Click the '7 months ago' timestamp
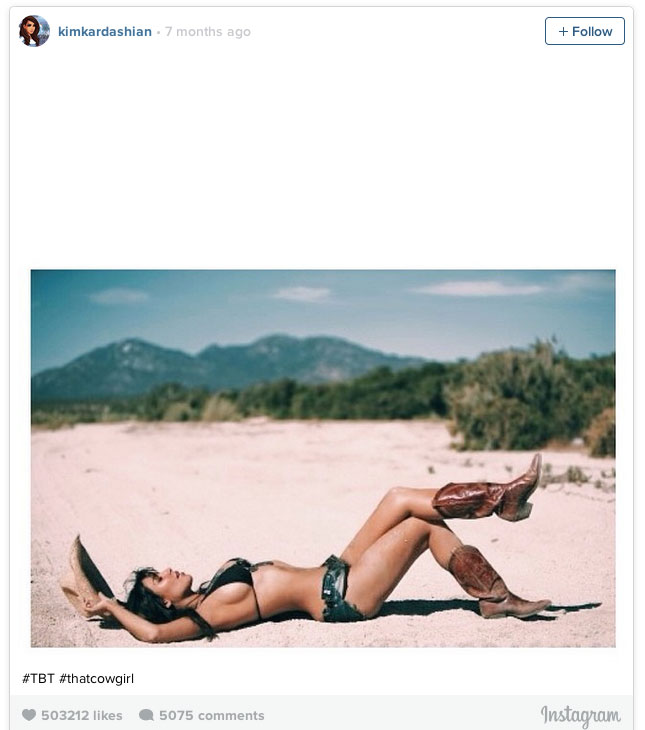 tap(208, 32)
